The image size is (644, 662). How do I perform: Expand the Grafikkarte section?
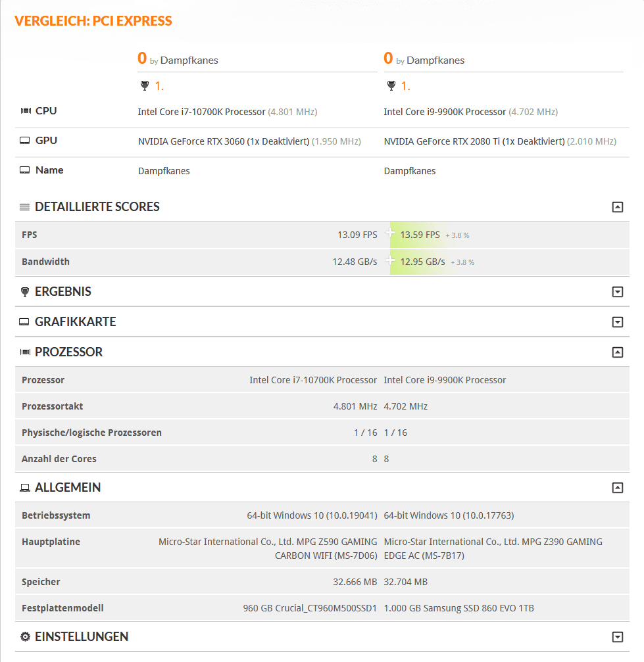tap(618, 322)
